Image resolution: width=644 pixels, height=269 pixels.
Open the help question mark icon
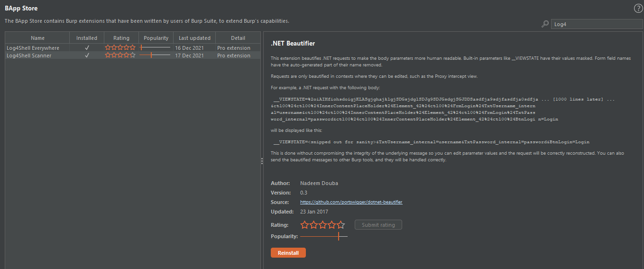click(638, 8)
